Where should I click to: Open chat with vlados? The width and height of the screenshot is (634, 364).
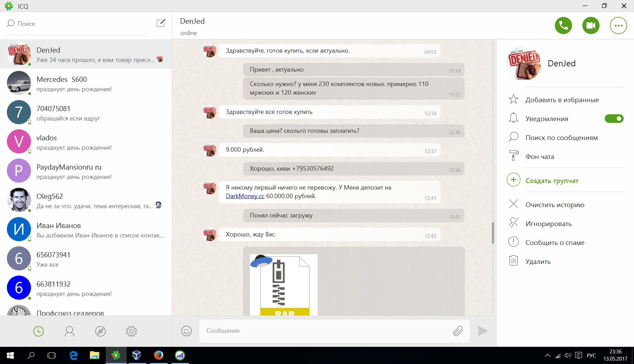86,142
